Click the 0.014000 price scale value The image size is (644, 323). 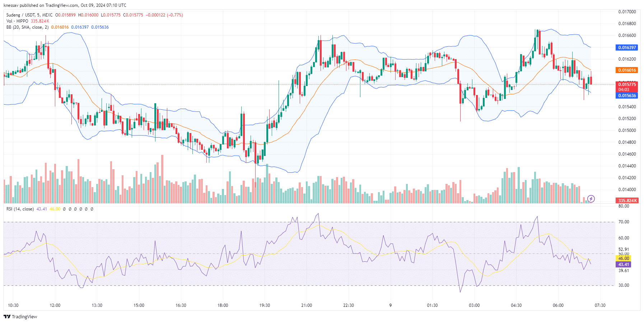point(627,190)
